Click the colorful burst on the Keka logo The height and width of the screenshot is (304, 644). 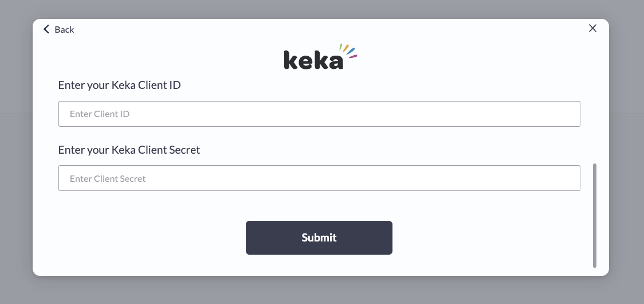tap(348, 50)
